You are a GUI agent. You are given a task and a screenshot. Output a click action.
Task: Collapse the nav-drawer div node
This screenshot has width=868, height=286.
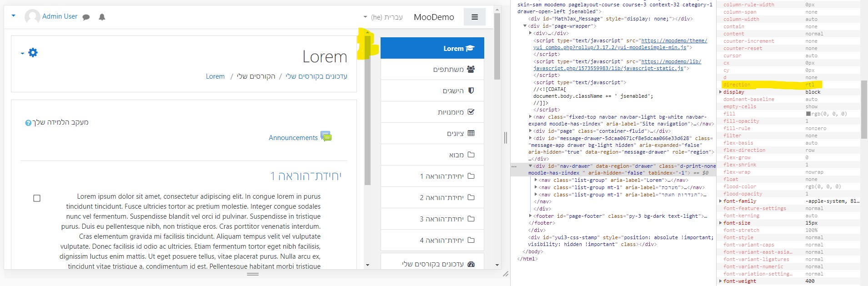530,166
